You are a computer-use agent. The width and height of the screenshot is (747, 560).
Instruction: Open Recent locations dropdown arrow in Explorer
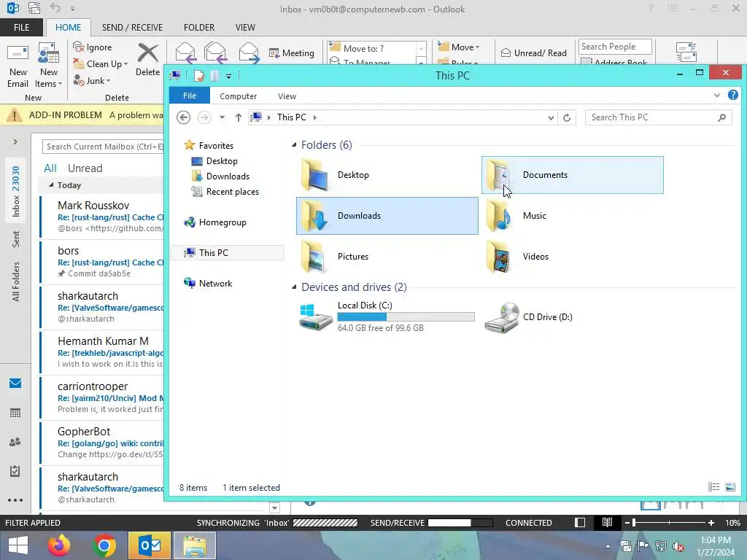tap(222, 117)
